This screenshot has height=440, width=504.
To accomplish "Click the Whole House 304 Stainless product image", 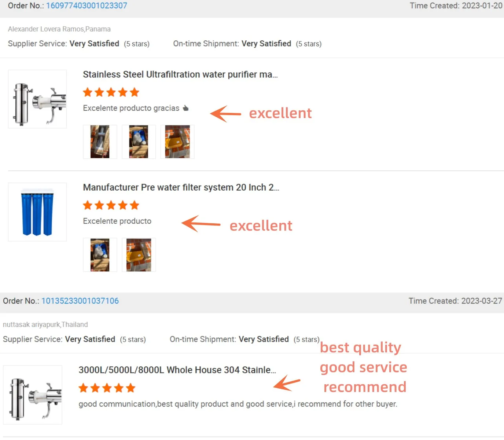I will tap(33, 395).
